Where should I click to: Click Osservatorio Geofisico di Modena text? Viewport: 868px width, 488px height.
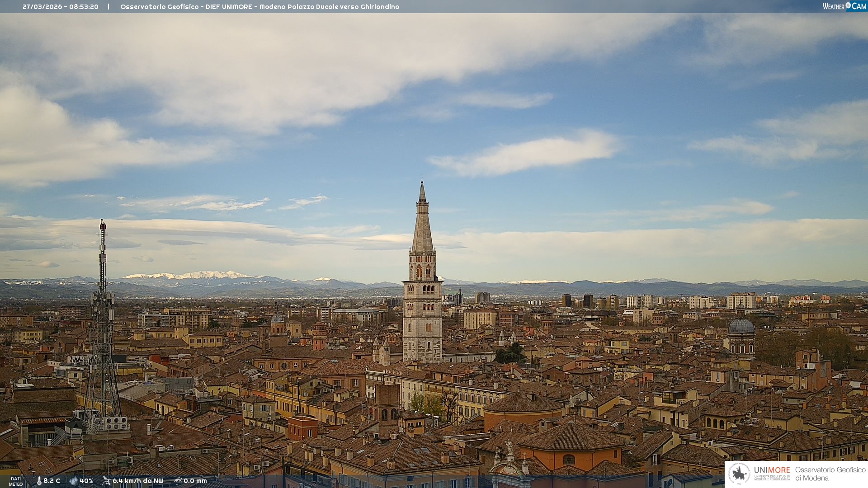point(830,474)
